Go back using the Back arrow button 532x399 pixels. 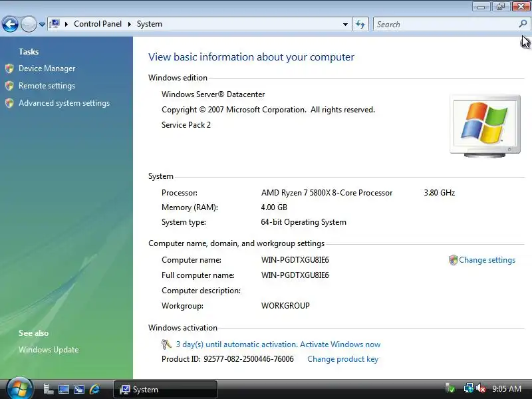tap(10, 24)
